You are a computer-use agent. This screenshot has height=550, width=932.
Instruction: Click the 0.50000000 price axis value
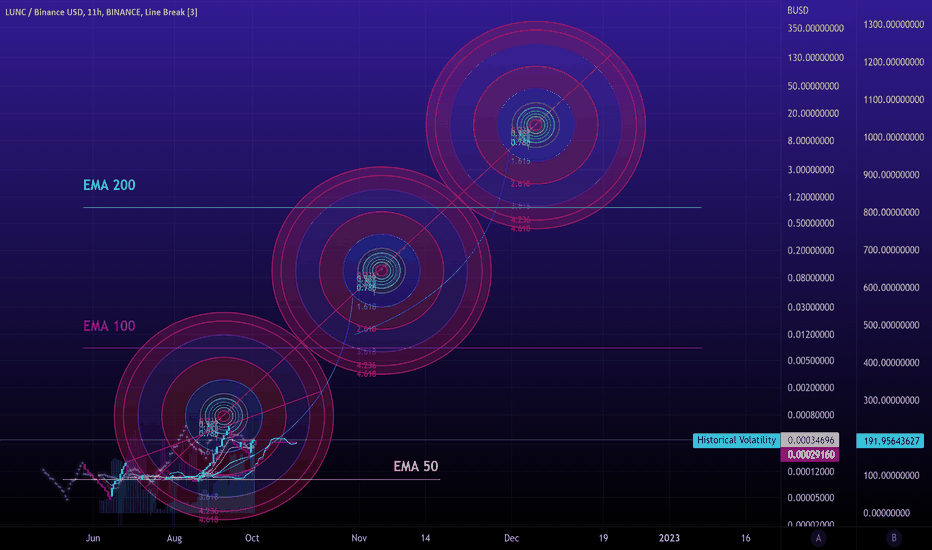tap(811, 224)
